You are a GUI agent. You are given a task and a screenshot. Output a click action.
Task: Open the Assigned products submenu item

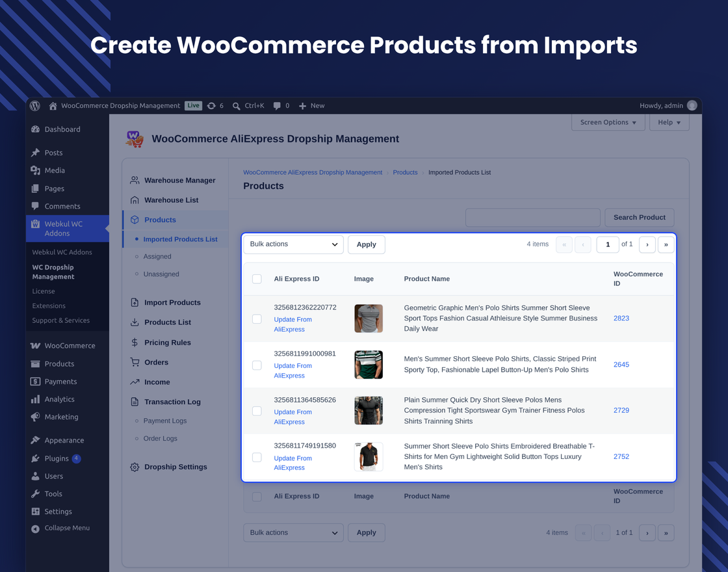(x=157, y=256)
